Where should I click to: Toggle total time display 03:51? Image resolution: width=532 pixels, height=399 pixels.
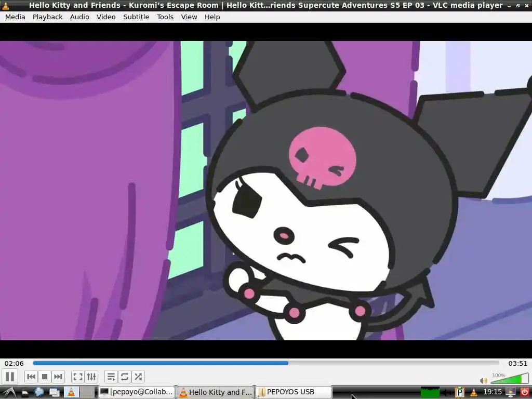(518, 363)
